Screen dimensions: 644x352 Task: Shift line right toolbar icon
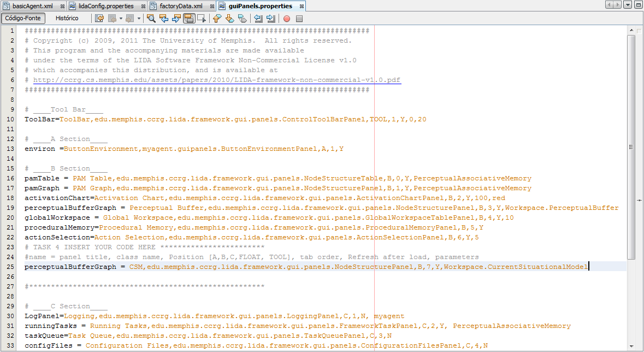click(270, 18)
